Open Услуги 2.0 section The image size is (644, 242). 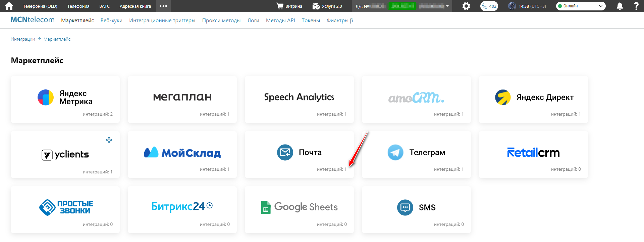coord(327,6)
